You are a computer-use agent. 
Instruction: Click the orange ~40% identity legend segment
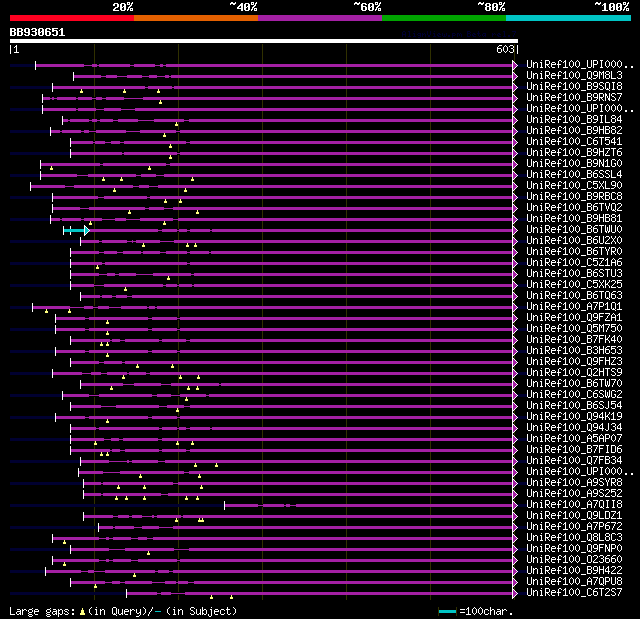pos(196,18)
